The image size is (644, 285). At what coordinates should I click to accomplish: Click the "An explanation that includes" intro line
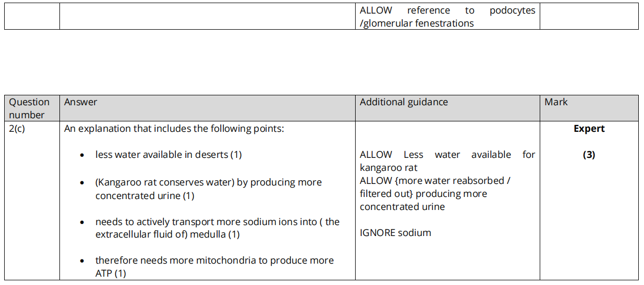(x=174, y=129)
